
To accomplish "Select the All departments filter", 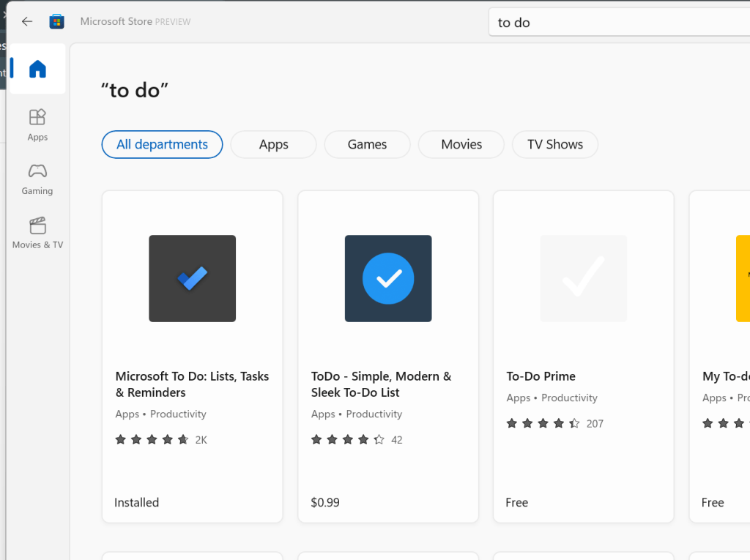I will point(162,144).
